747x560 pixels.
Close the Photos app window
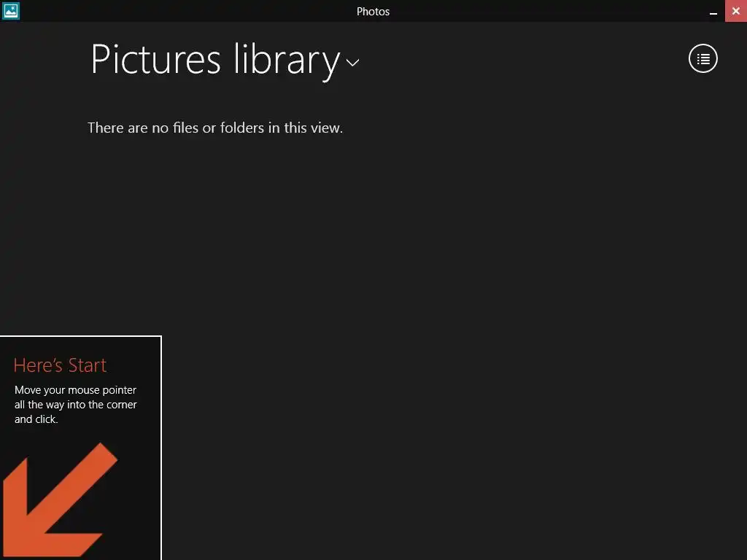735,12
